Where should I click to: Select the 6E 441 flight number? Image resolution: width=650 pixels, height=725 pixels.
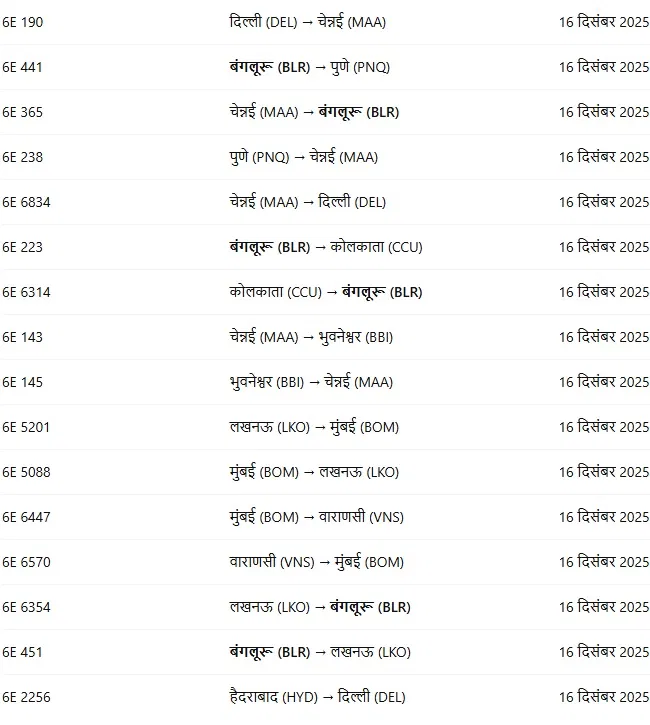[23, 67]
